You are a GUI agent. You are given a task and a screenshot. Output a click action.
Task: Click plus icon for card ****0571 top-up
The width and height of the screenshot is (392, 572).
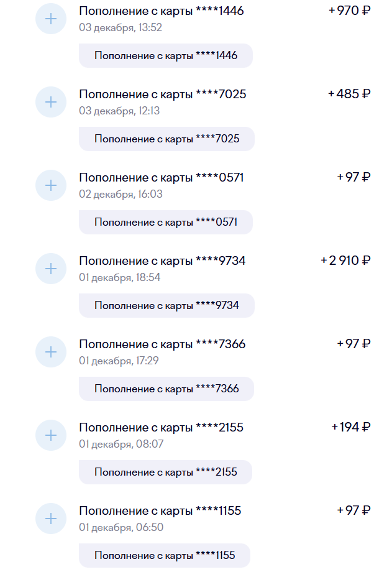(x=51, y=185)
